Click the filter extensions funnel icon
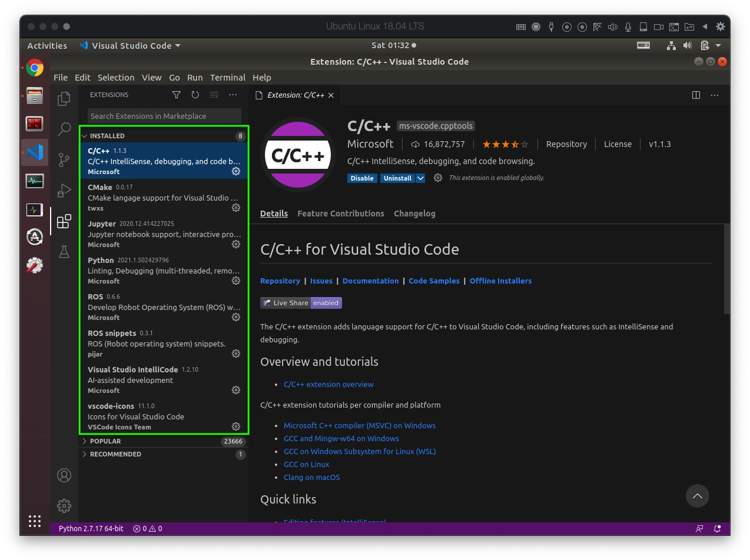The height and width of the screenshot is (560, 750). click(176, 95)
